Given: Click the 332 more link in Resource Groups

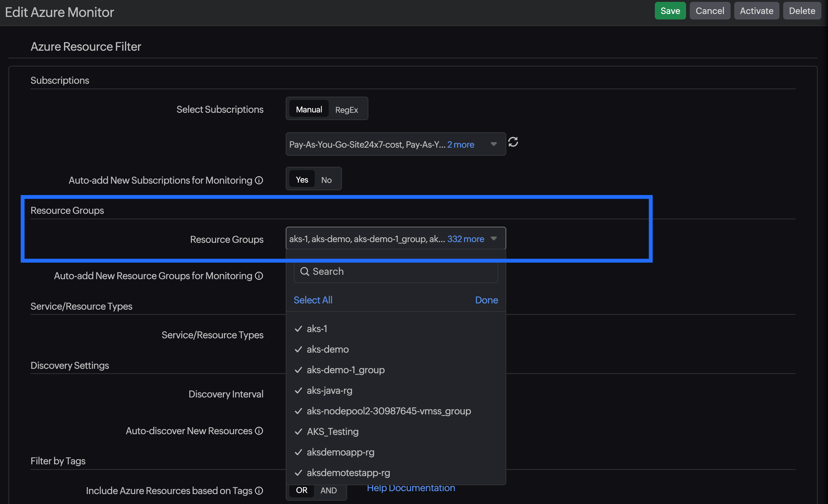Looking at the screenshot, I should coord(465,239).
